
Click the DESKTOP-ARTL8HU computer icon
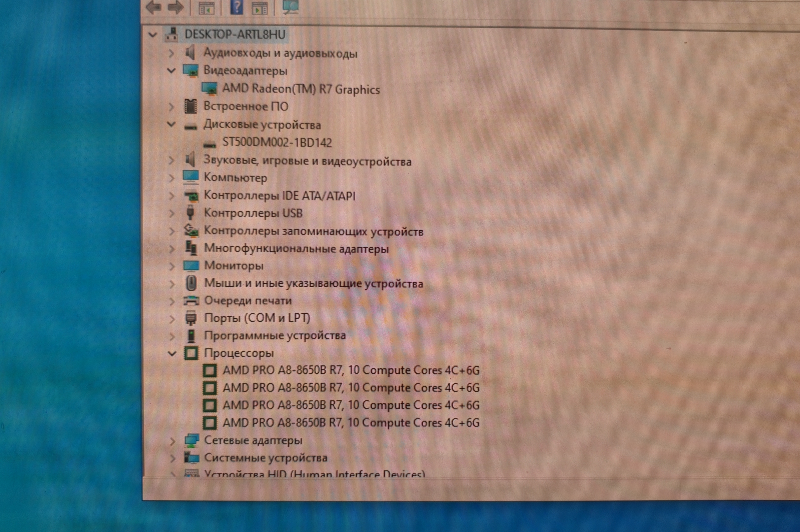click(x=171, y=34)
